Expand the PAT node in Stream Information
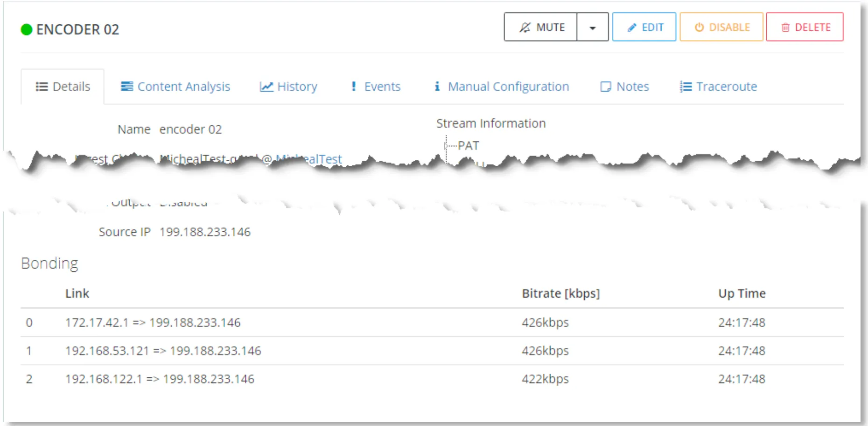 [x=446, y=146]
